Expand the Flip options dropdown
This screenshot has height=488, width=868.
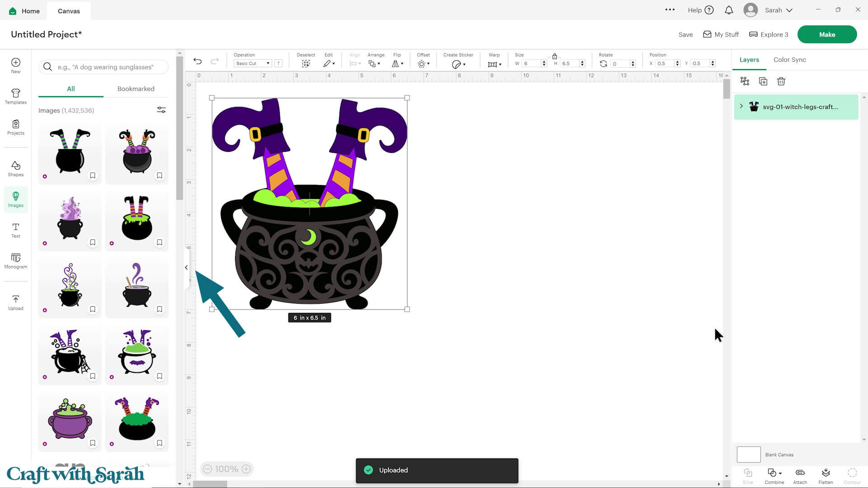(397, 64)
